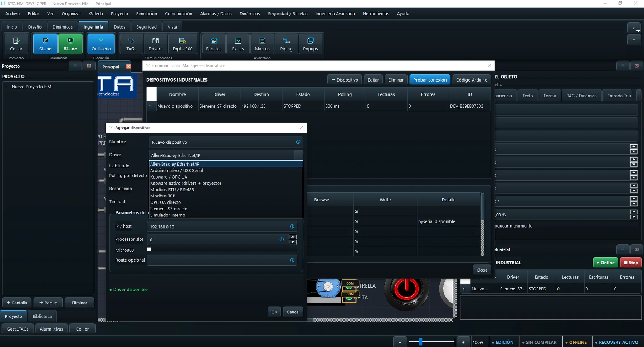644x347 pixels.
Task: Switch to the Diseño ribbon tab
Action: click(x=35, y=27)
